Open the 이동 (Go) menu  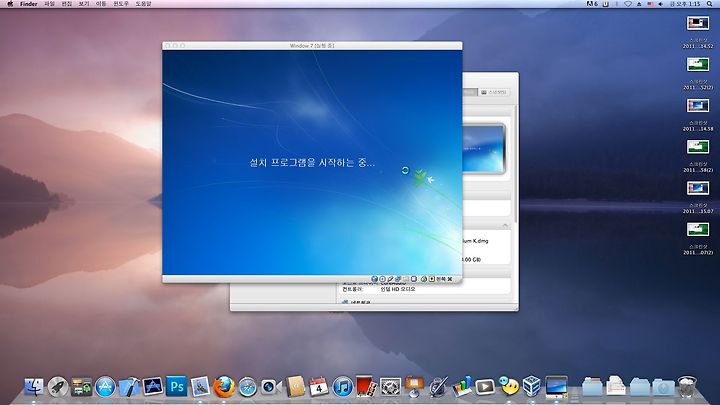(x=101, y=4)
